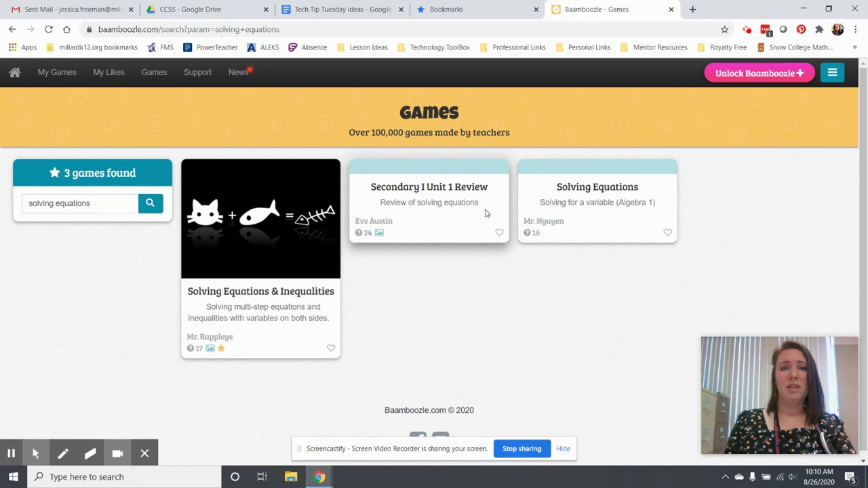Open the Secondary I Unit 1 Review game title
This screenshot has height=488, width=868.
429,187
